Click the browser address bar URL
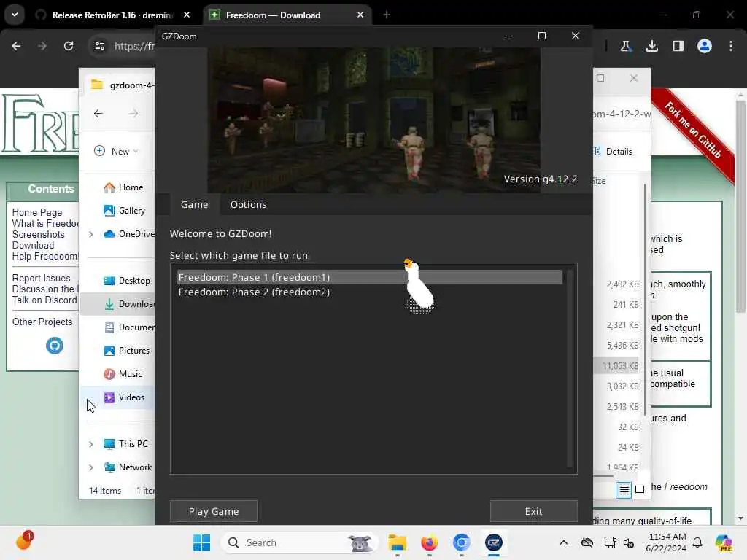This screenshot has width=747, height=560. (x=134, y=46)
